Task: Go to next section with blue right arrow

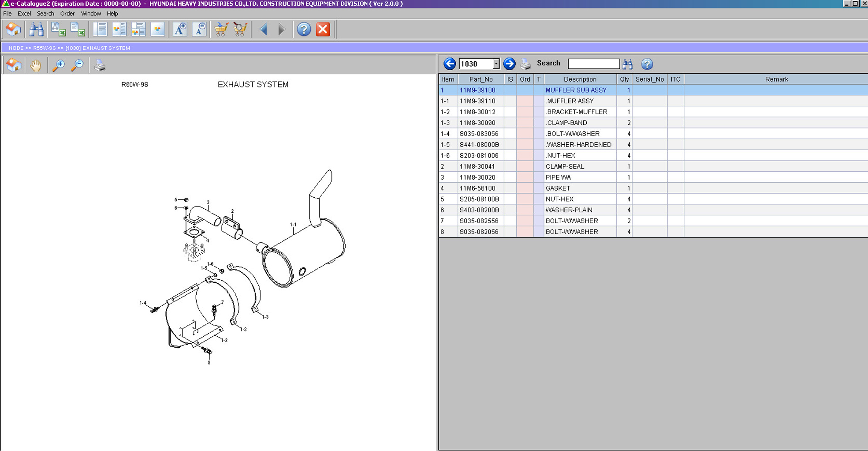Action: [509, 64]
